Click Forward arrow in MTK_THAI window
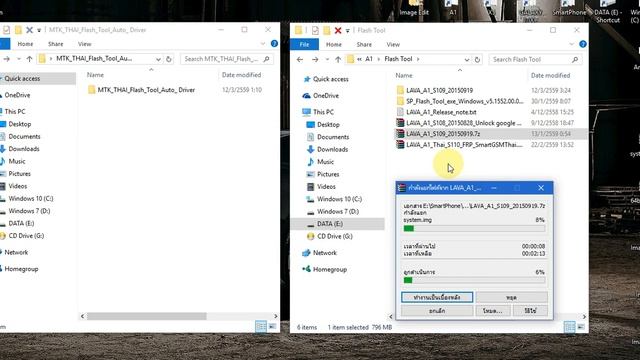Viewport: 640px width, 360px height. [x=7, y=59]
